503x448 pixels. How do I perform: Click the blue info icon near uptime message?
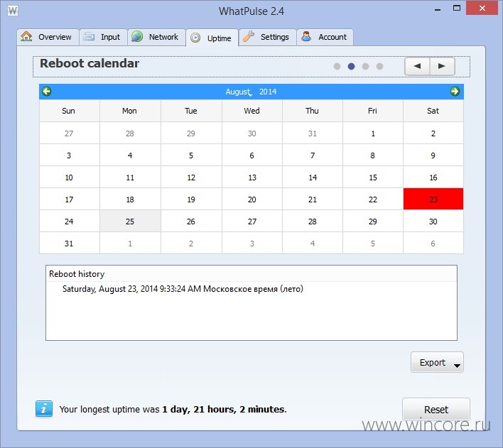(x=44, y=409)
